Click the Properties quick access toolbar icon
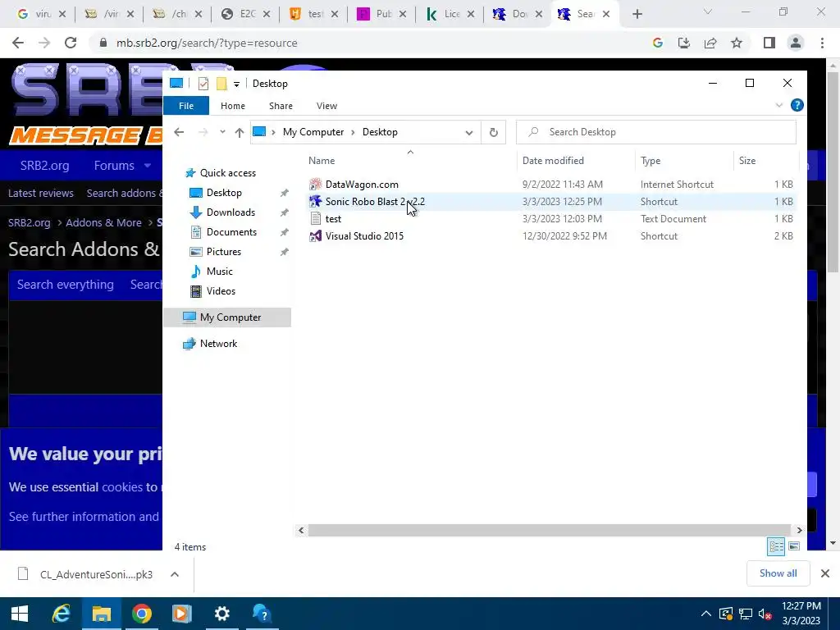 (x=203, y=84)
